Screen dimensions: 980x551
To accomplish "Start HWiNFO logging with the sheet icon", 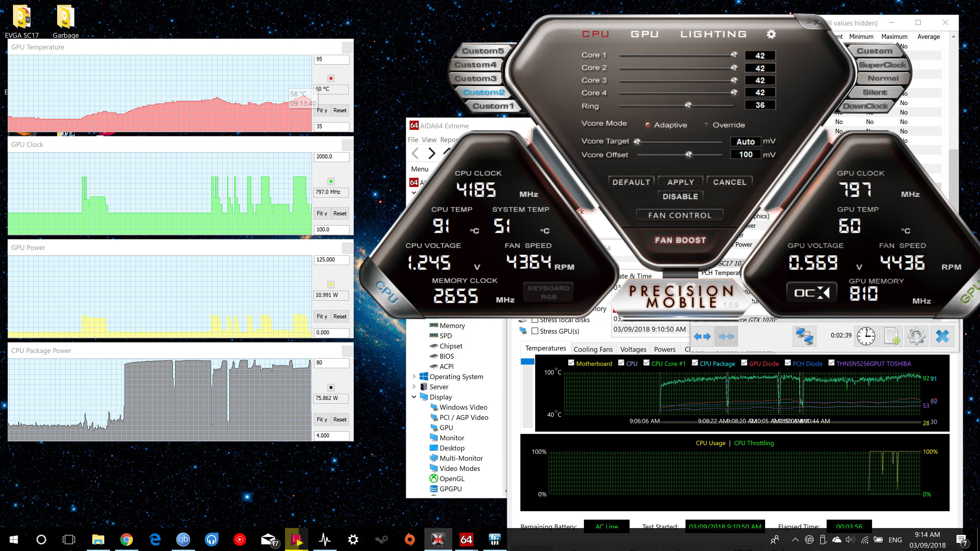I will coord(891,336).
